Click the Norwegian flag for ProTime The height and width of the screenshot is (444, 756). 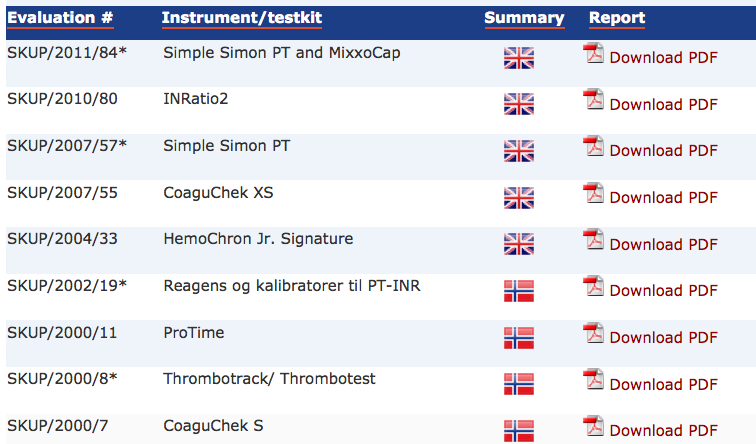[x=519, y=337]
